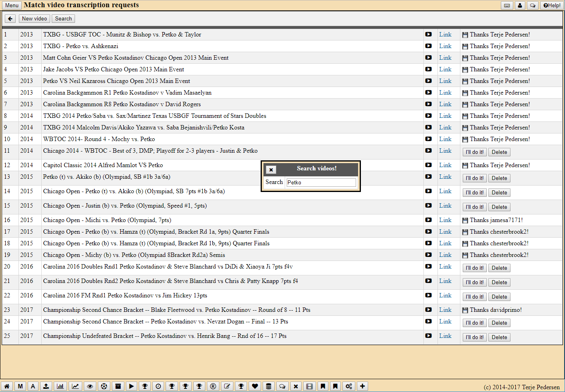Delete the Henrik Bang Rnd of 16 request
565x392 pixels.
point(499,337)
